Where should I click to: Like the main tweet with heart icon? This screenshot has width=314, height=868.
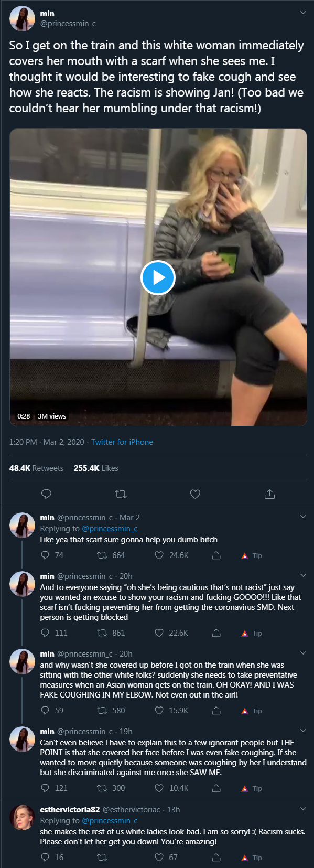195,494
